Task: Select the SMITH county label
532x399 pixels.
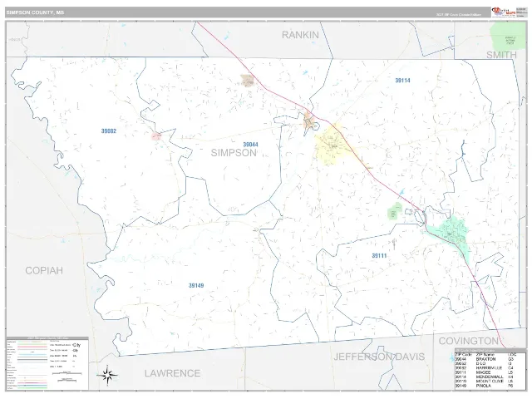Action: 501,55
